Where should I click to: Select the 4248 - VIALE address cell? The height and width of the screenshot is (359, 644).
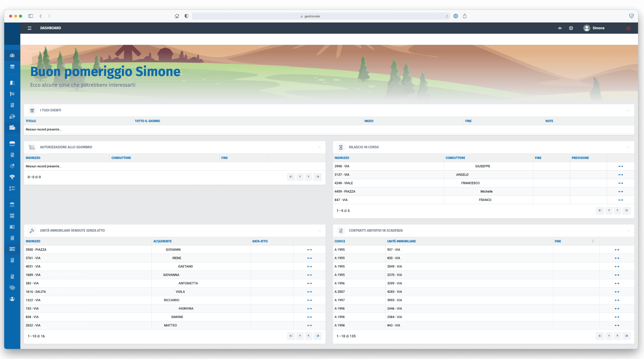(x=388, y=183)
